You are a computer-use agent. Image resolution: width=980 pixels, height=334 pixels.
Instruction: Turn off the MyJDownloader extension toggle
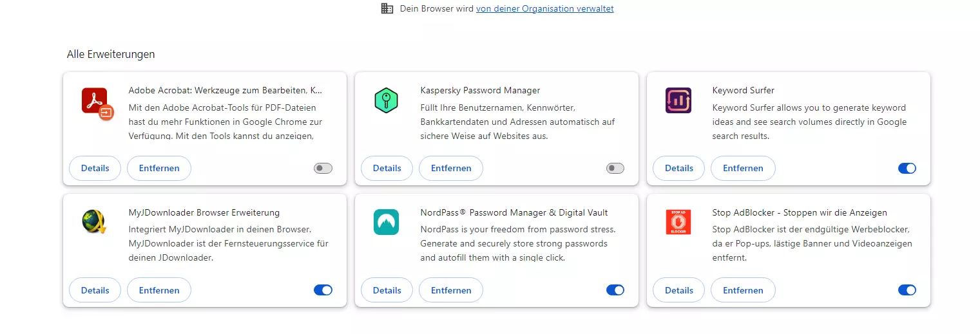click(323, 290)
